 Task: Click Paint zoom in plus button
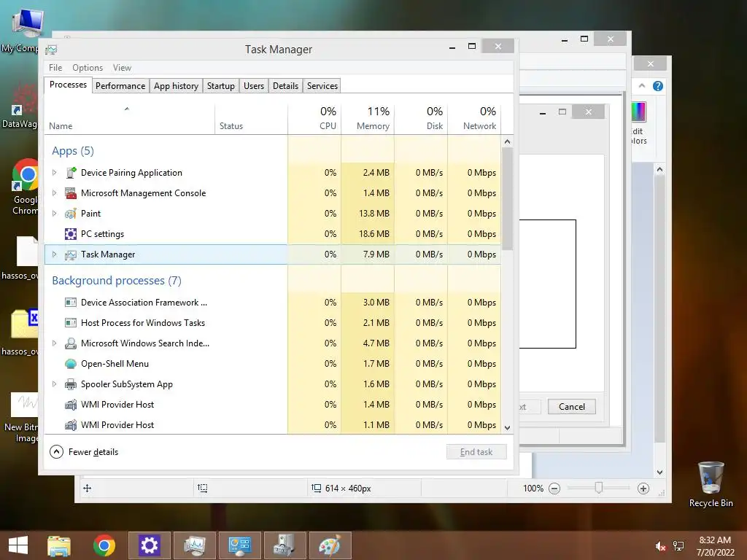[643, 489]
